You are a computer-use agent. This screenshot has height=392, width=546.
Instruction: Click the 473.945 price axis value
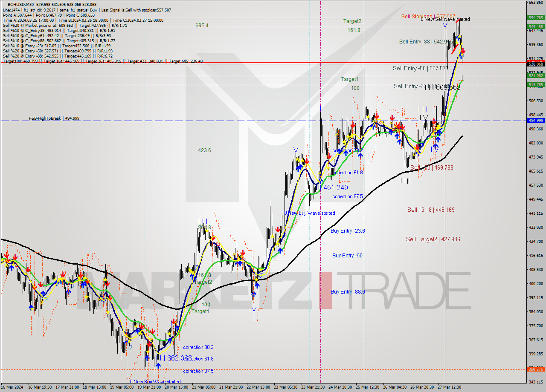(x=536, y=157)
